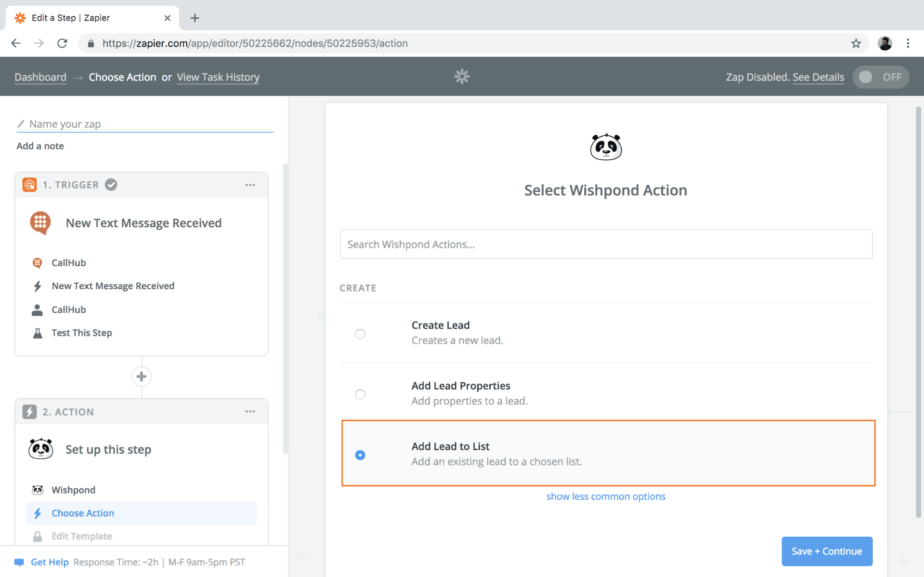Screen dimensions: 924x577
Task: Bookmark this page with the star icon
Action: (856, 43)
